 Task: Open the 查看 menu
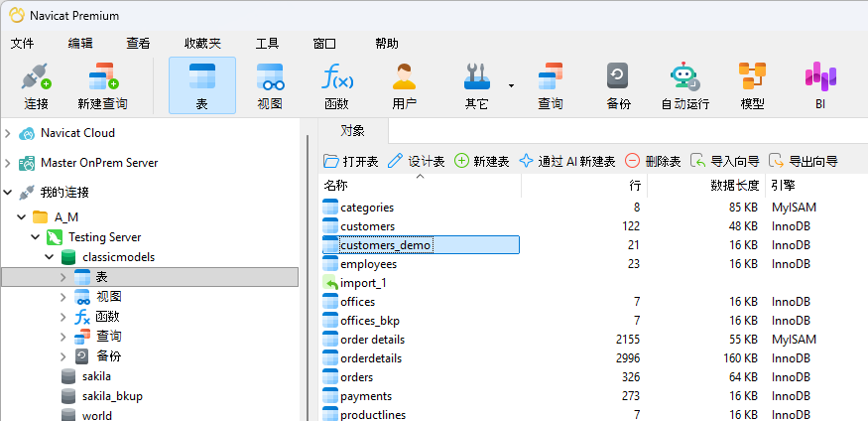click(138, 44)
